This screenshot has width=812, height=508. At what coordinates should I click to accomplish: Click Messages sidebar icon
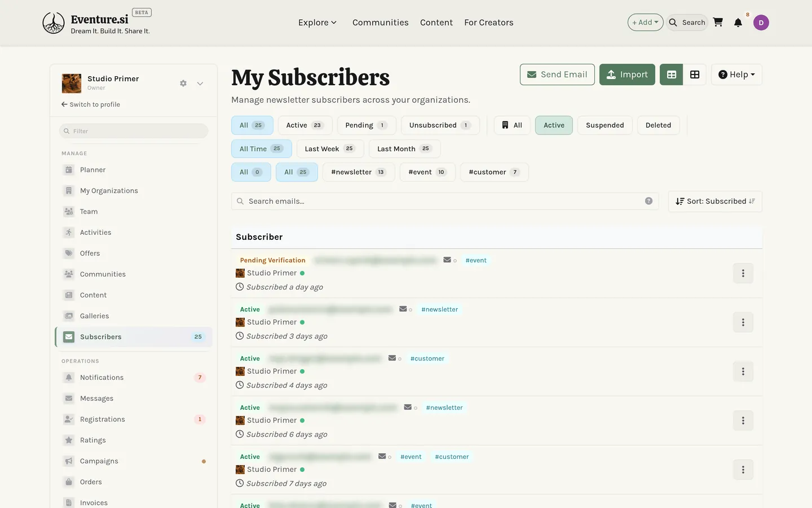[x=69, y=398]
